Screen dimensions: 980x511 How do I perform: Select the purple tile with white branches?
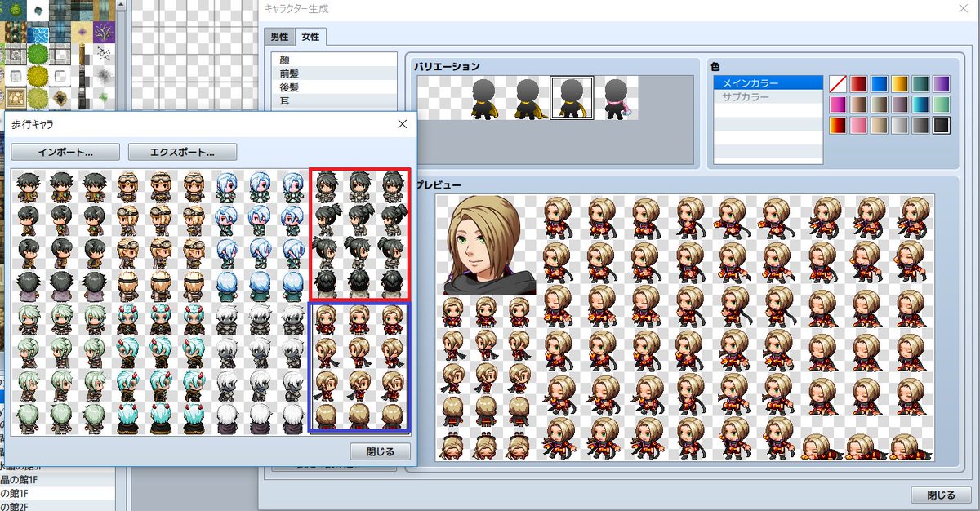(x=104, y=33)
